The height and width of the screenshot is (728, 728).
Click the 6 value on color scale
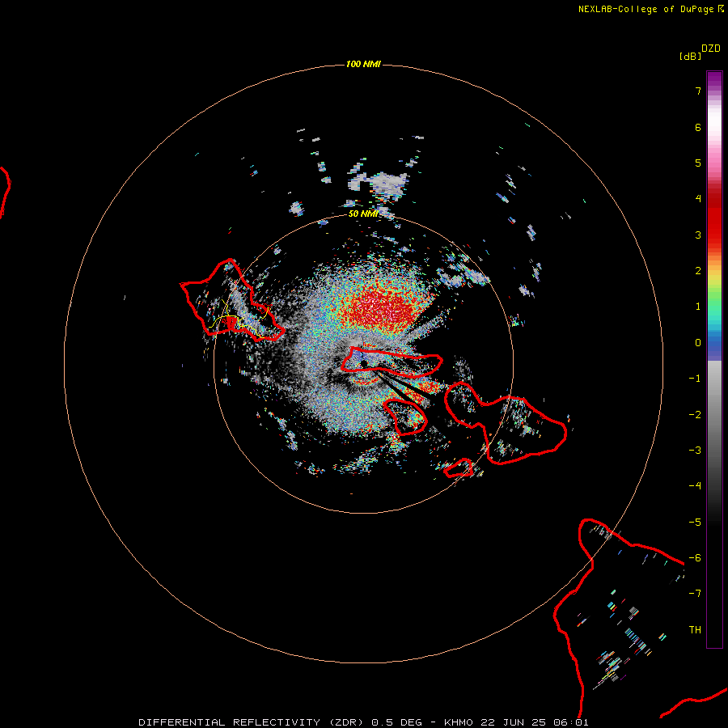coord(698,127)
